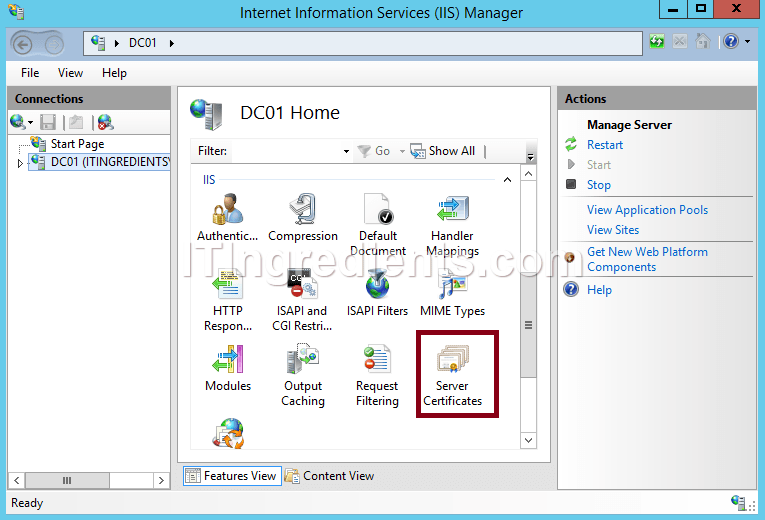
Task: Click the Go filter button
Action: point(375,151)
